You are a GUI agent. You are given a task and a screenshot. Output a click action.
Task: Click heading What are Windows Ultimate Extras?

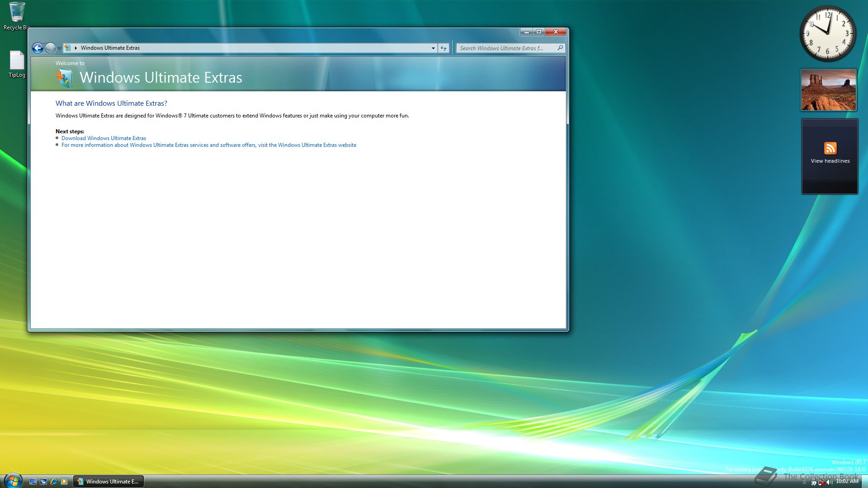[x=111, y=103]
